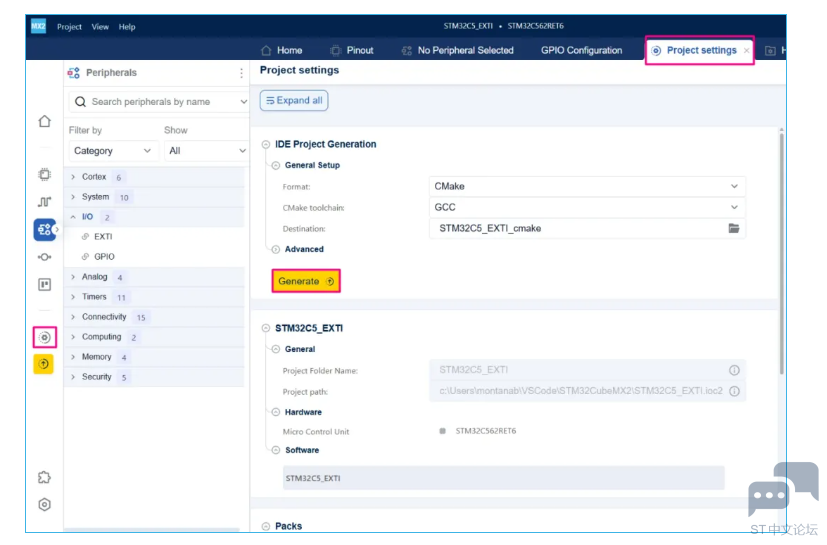Viewport: 827px width, 545px height.
Task: Click the Search peripherals by name field
Action: tap(159, 102)
